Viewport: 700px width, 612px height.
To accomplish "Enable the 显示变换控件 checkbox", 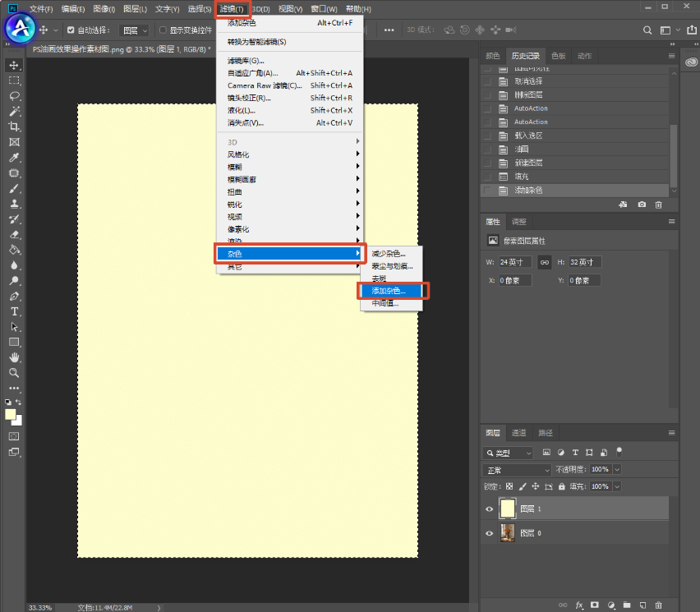I will [x=163, y=30].
